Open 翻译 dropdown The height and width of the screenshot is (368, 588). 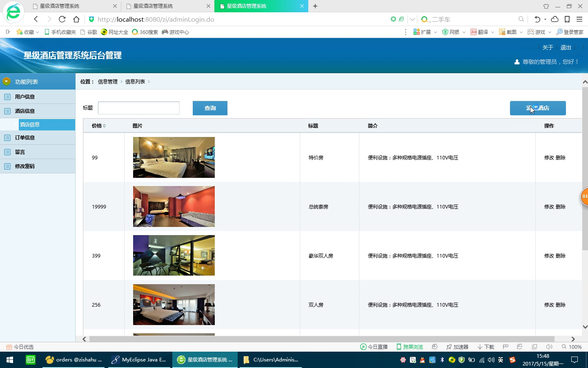pos(482,32)
